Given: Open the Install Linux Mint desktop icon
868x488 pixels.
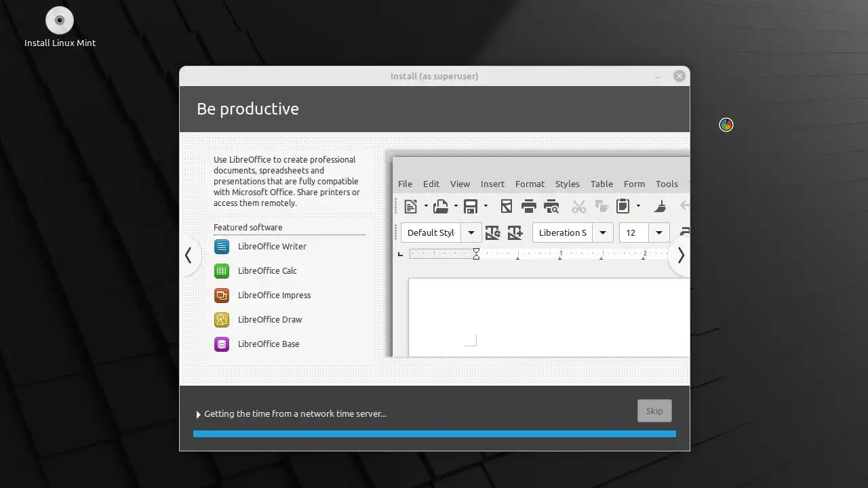Looking at the screenshot, I should point(60,28).
